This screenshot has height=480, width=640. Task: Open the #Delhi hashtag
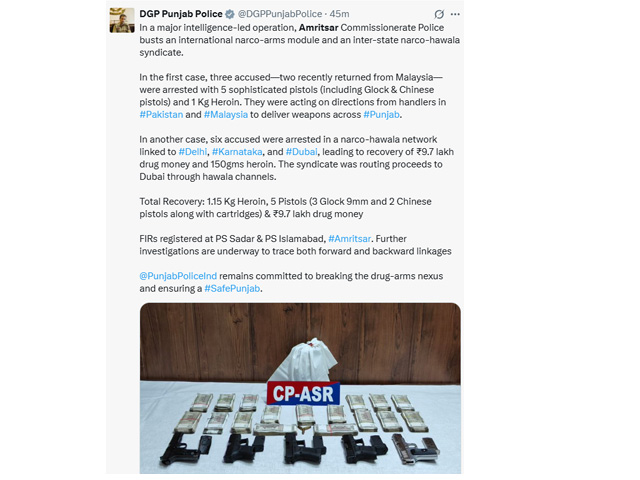pos(193,152)
